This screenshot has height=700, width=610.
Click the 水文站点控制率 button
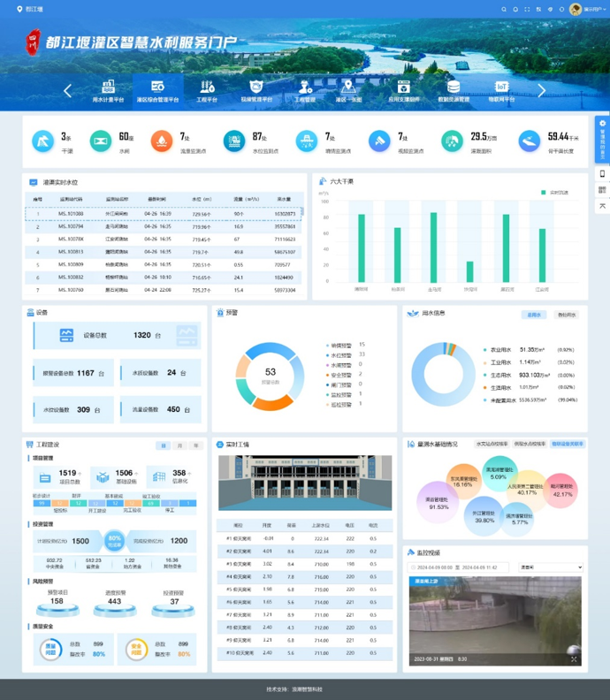tap(492, 444)
